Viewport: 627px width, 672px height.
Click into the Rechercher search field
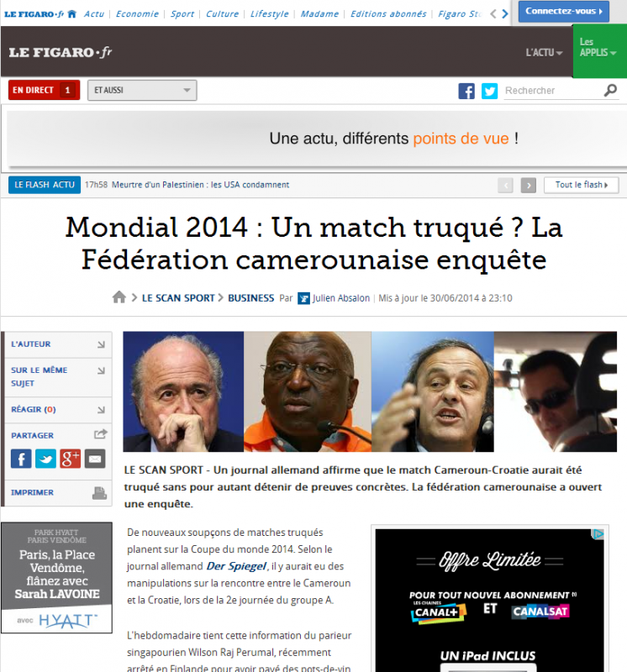pyautogui.click(x=553, y=91)
